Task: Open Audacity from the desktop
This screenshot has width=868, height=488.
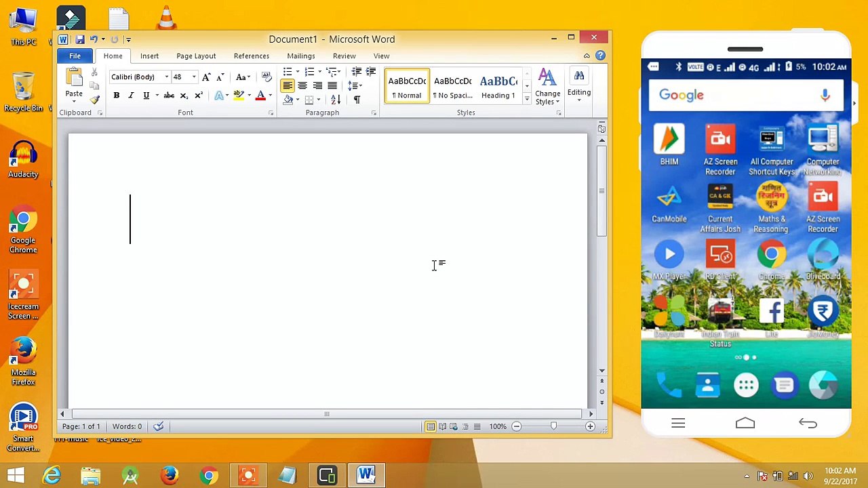Action: click(x=23, y=160)
